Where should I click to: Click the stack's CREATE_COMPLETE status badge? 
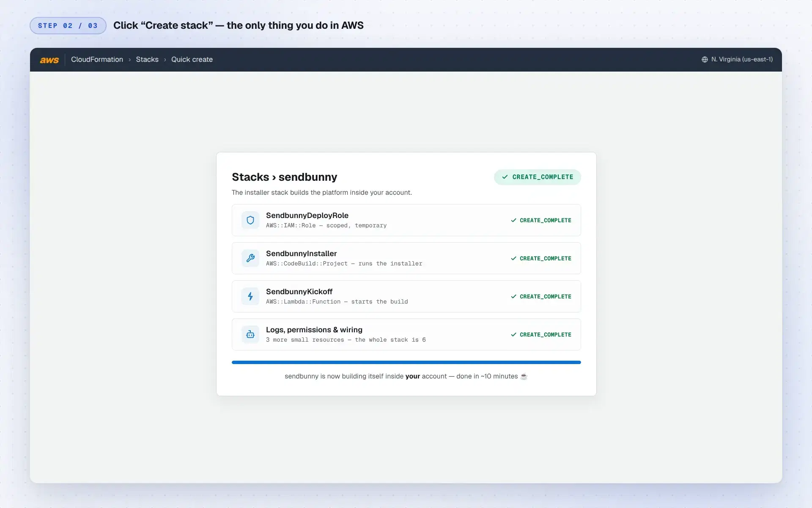pyautogui.click(x=537, y=177)
